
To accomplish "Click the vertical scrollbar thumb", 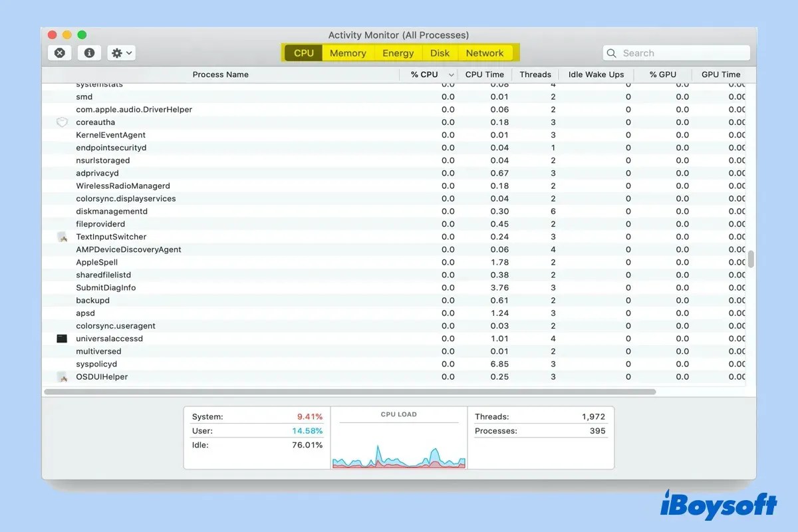I will pos(751,259).
